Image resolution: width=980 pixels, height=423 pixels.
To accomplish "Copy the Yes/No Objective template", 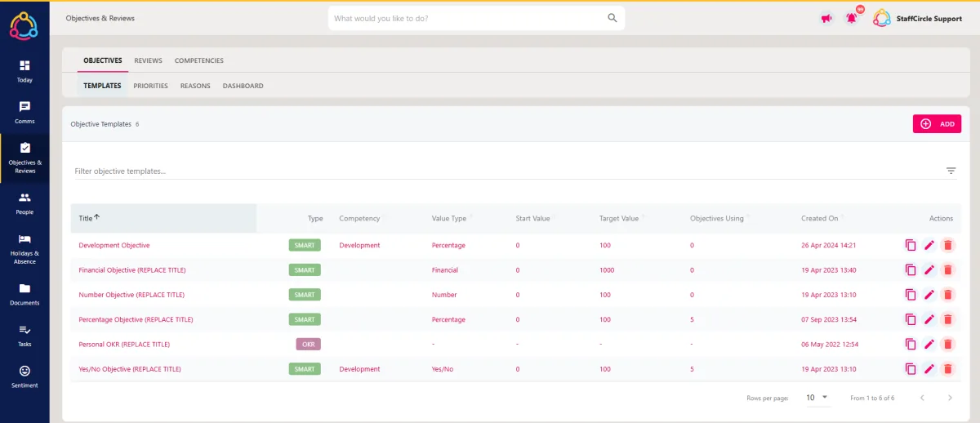I will pos(911,369).
